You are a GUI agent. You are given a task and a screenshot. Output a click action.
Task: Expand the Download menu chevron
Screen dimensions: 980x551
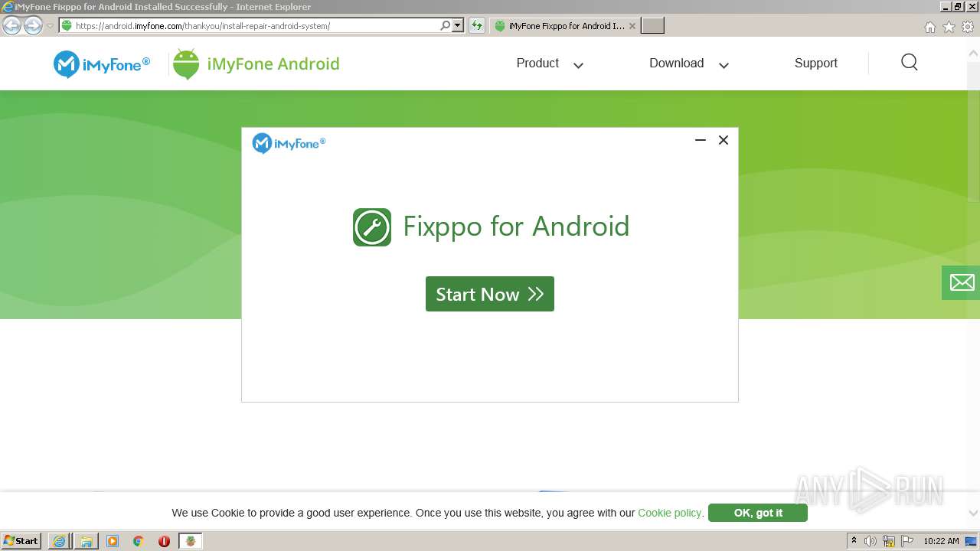(x=724, y=66)
